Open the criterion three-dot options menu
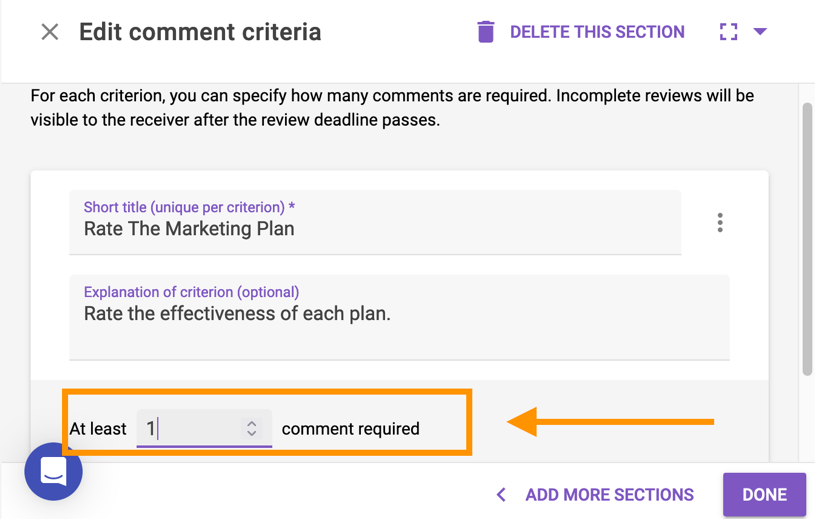 tap(720, 223)
